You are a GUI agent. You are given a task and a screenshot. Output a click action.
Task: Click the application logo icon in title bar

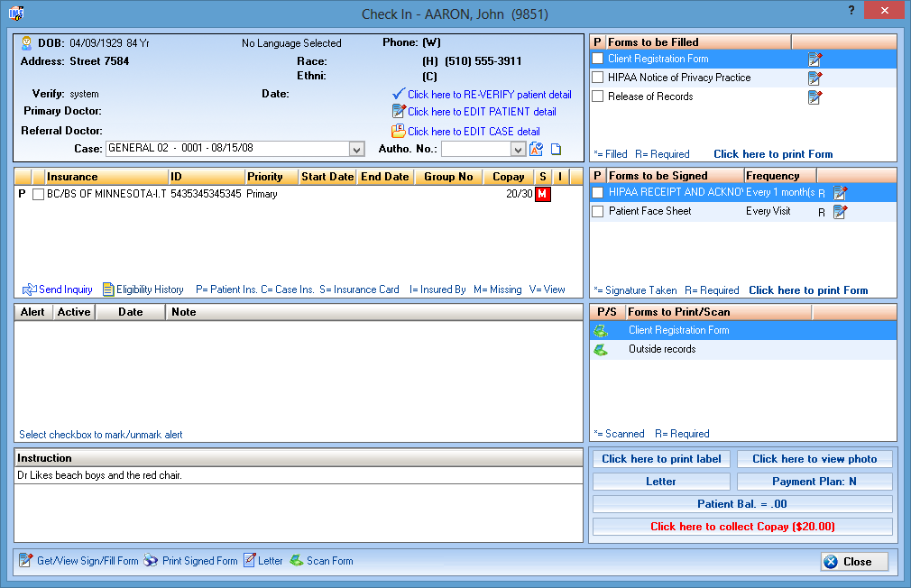click(16, 14)
